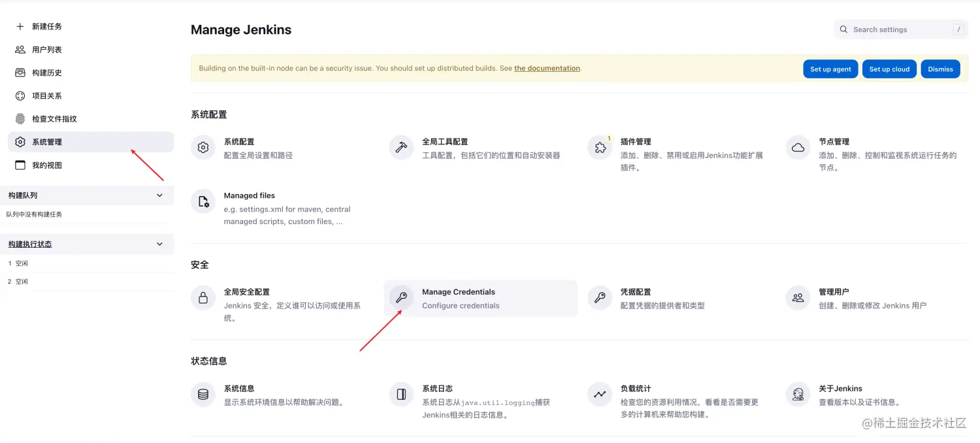Click the face icon beside 项目关系
Viewport: 980px width, 443px height.
(x=20, y=95)
